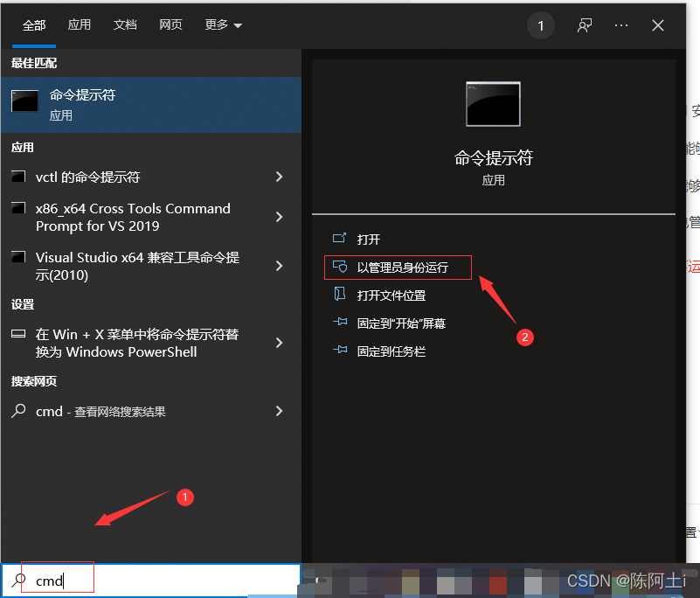
Task: Open cmd - 查看网络搜索结果 web search
Action: pyautogui.click(x=151, y=411)
